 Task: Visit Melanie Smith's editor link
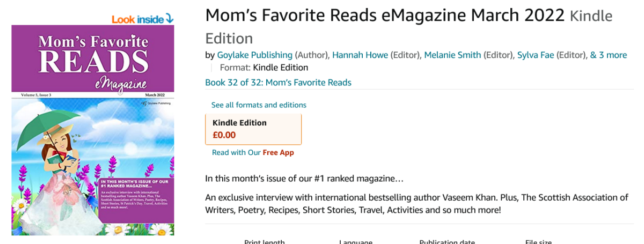452,55
